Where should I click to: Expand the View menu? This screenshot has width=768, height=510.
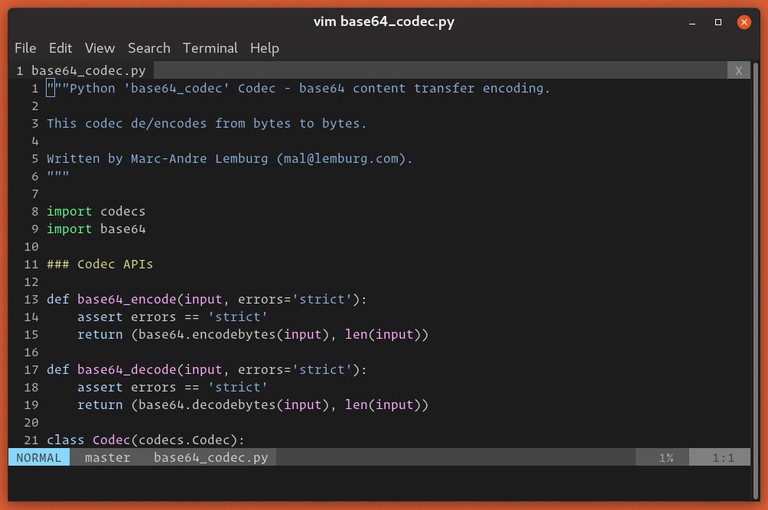click(x=99, y=48)
